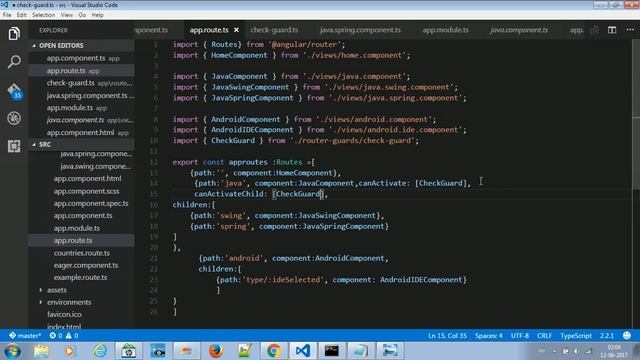Click CheckGuard in canActivateChild line
The width and height of the screenshot is (640, 360).
[x=297, y=194]
